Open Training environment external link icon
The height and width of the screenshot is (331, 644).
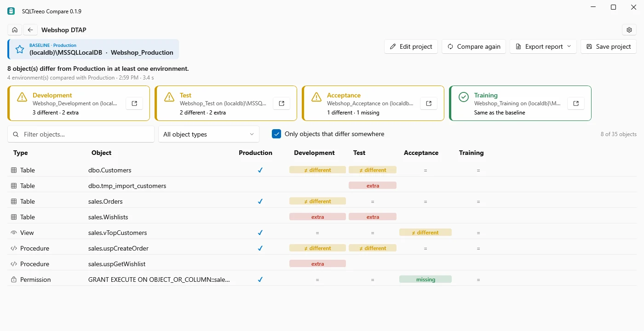coord(576,103)
